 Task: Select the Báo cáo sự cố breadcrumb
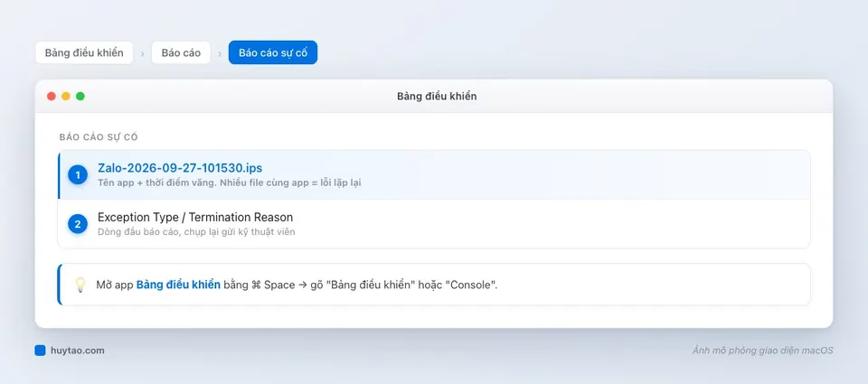point(273,52)
